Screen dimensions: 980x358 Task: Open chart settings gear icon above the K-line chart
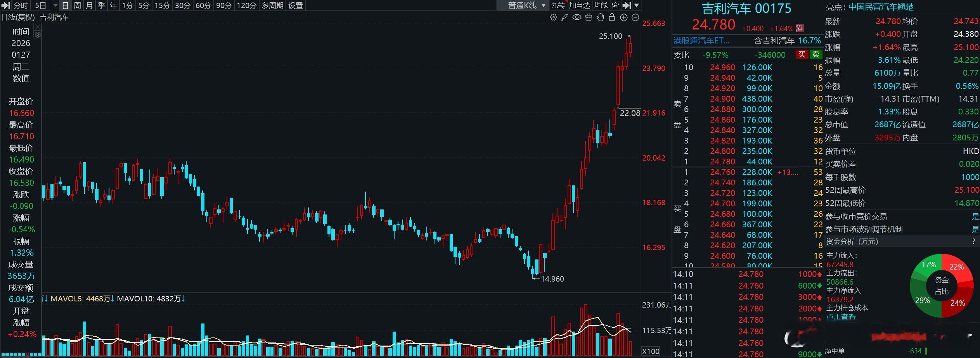pyautogui.click(x=554, y=17)
